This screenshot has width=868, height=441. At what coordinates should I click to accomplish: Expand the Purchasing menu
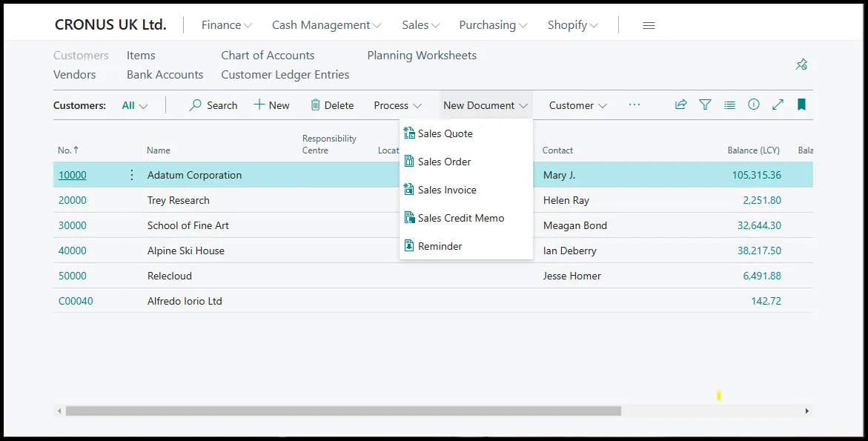493,25
